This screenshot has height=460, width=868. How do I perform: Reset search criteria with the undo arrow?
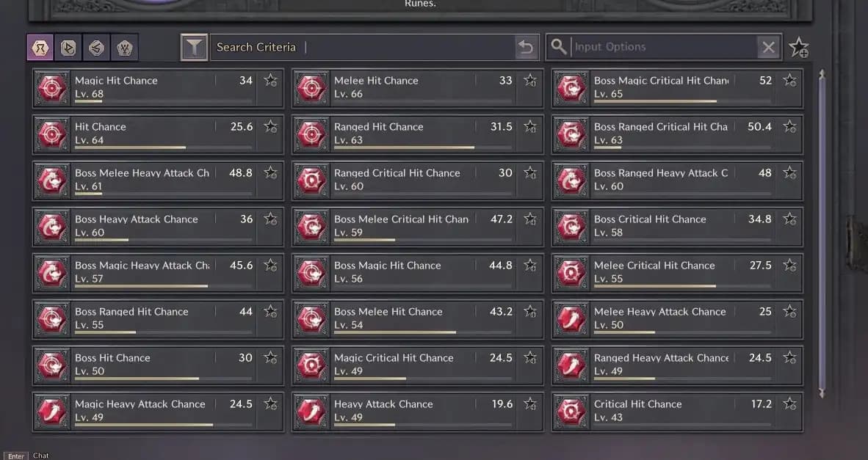[x=526, y=48]
